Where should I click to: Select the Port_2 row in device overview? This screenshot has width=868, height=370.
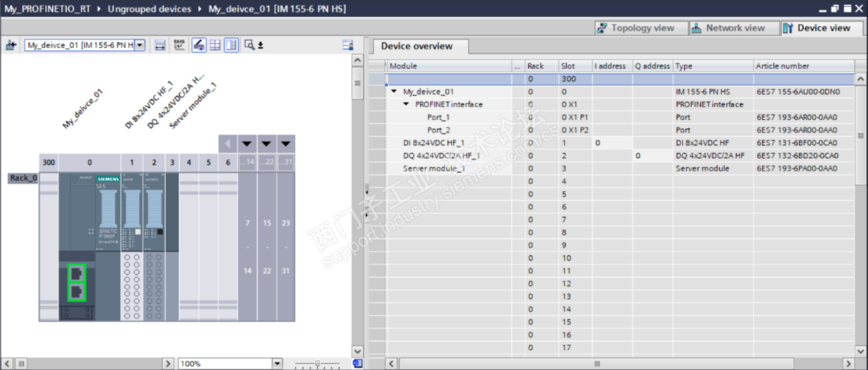[x=620, y=130]
